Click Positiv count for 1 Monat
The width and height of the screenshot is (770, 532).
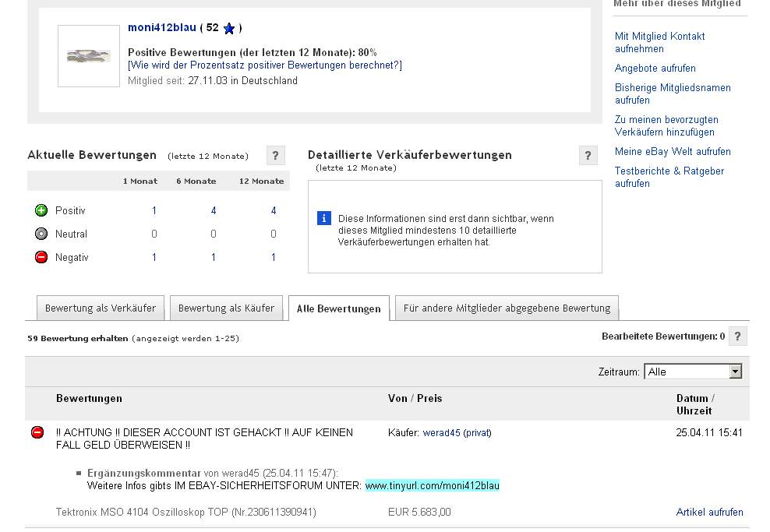(154, 210)
